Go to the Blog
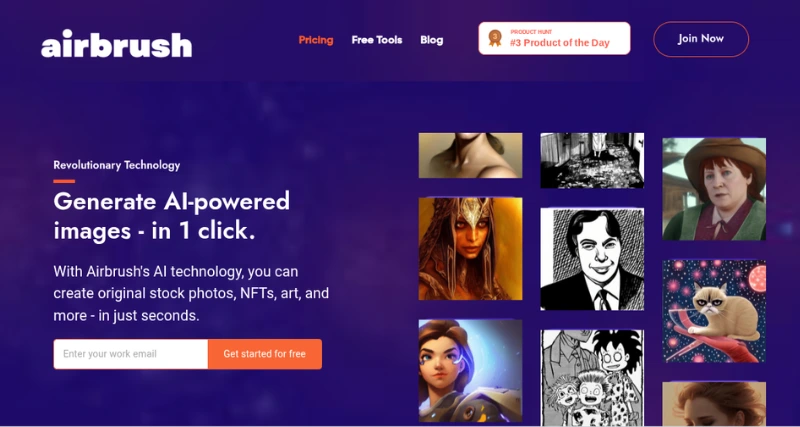This screenshot has height=427, width=800. (432, 40)
